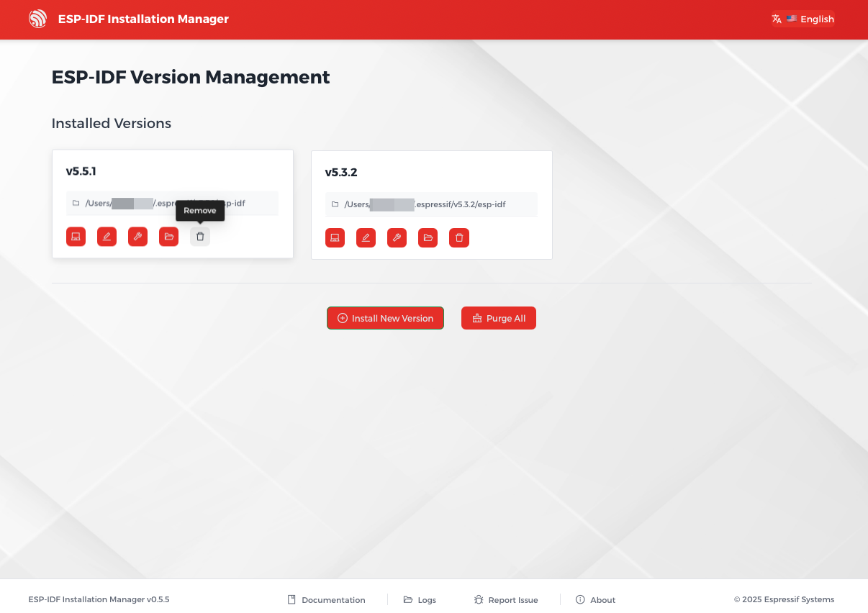Click the Report Issue footer link
The image size is (868, 613).
click(506, 599)
